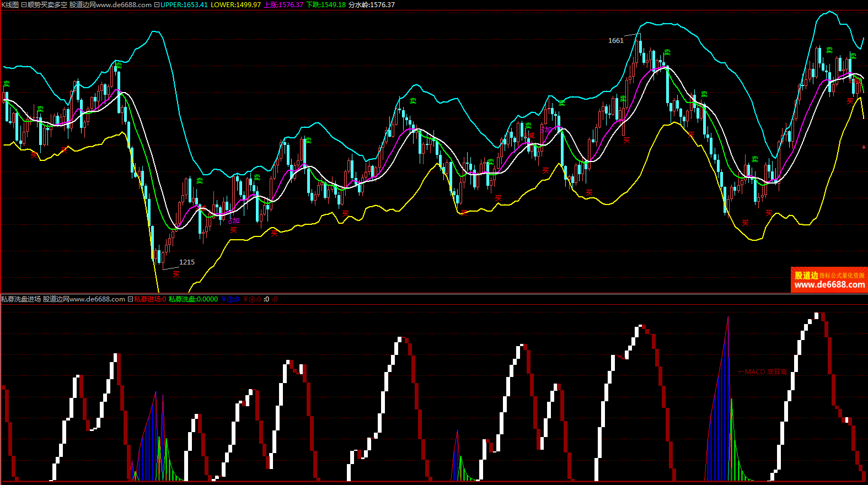The height and width of the screenshot is (485, 868).
Task: Collapse the box before 私募进场 in lower panel
Action: [130, 299]
